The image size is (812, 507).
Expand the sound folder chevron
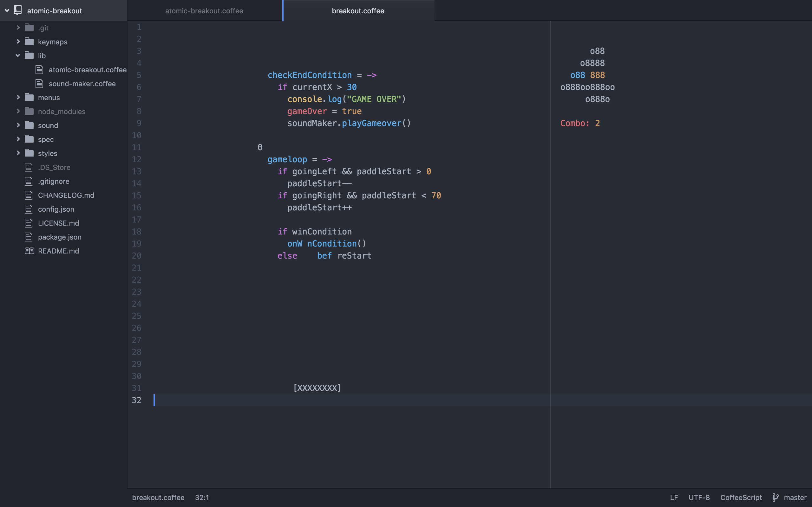[x=18, y=125]
